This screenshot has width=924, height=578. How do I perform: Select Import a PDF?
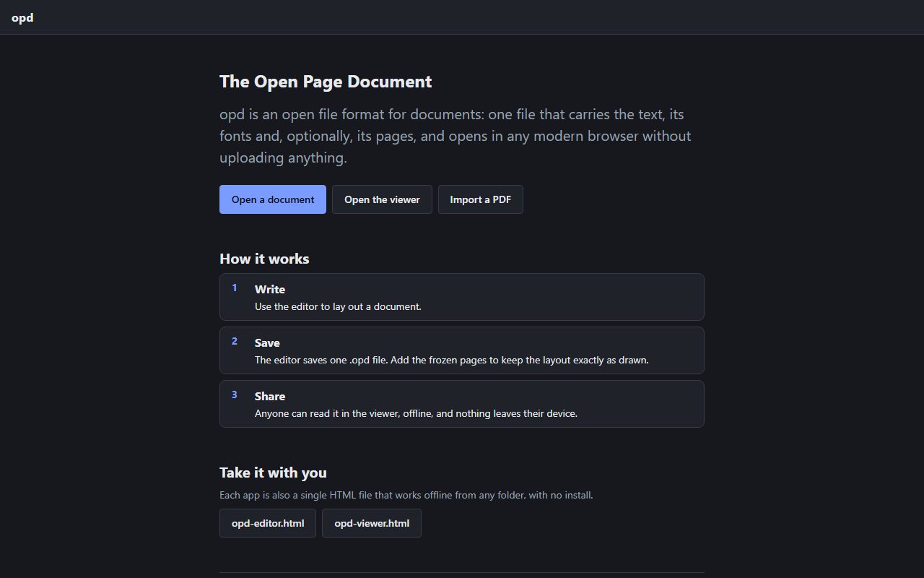point(481,199)
